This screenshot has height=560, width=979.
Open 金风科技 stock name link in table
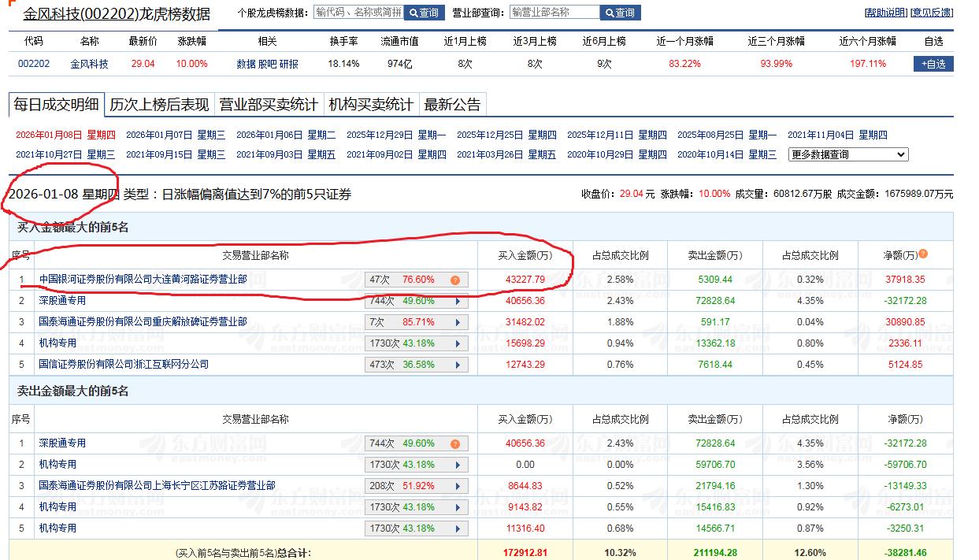tap(90, 64)
